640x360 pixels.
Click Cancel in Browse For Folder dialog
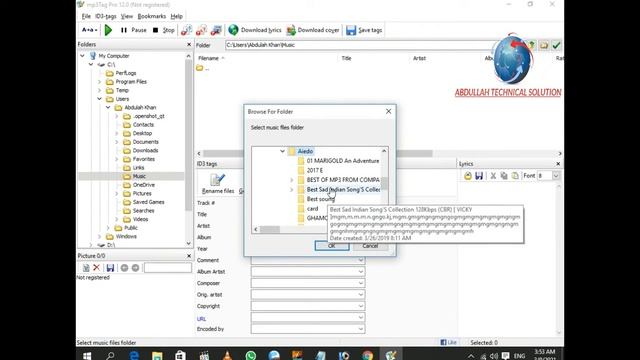(x=370, y=246)
